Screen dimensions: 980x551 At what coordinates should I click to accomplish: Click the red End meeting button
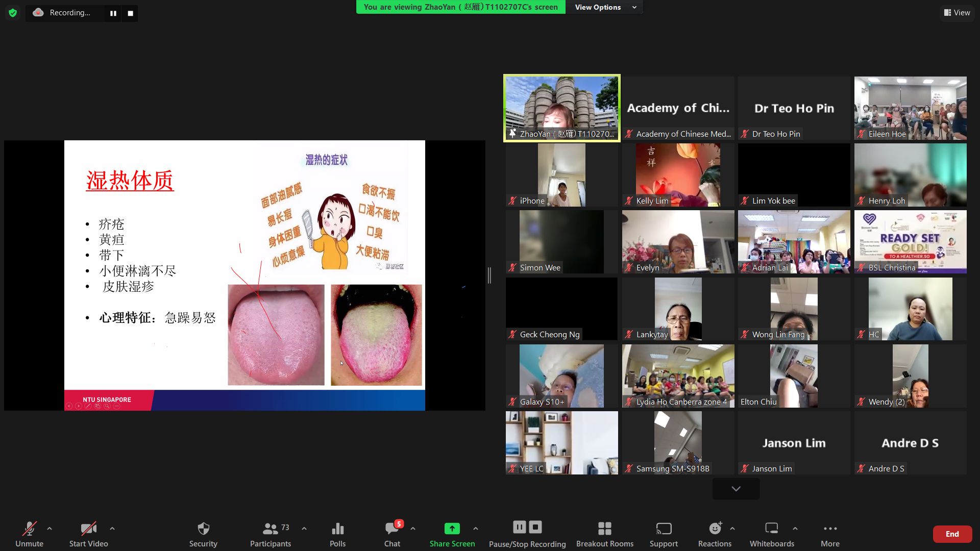(952, 534)
